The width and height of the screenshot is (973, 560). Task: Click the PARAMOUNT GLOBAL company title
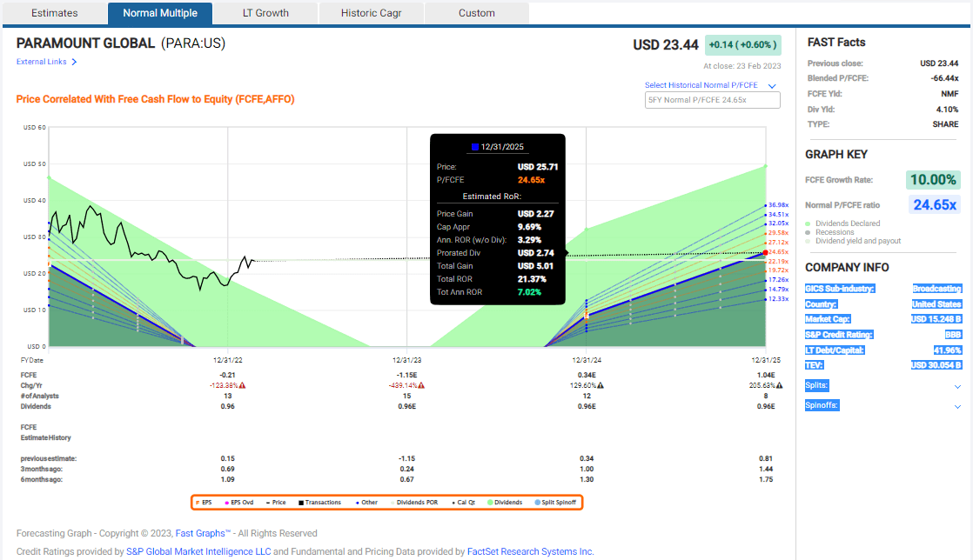85,43
